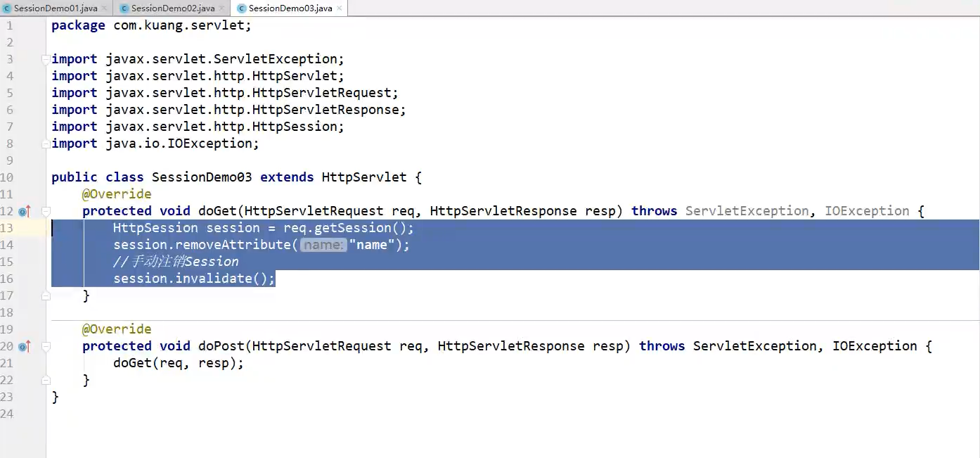Click the 'name:' parameter hint in removeAttribute

click(323, 245)
